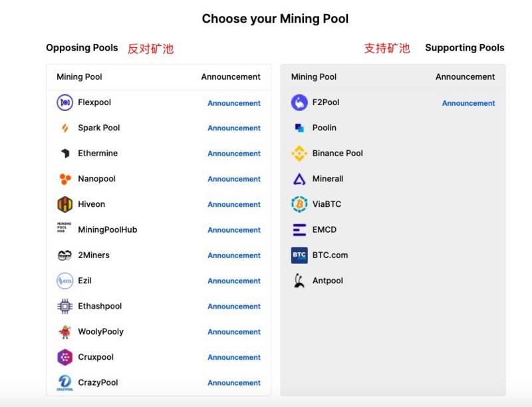Click the BTC.com blue square logo
The width and height of the screenshot is (532, 407).
(299, 255)
